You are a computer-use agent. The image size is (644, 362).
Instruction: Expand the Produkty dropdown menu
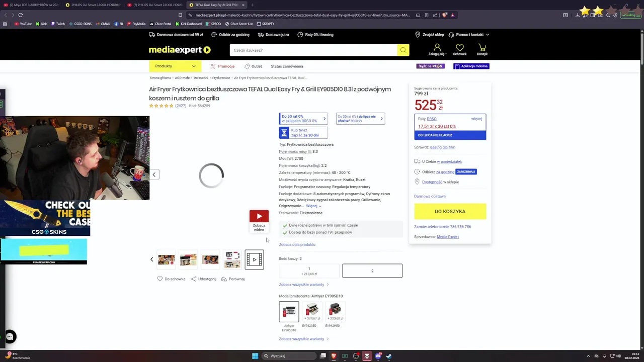(175, 66)
